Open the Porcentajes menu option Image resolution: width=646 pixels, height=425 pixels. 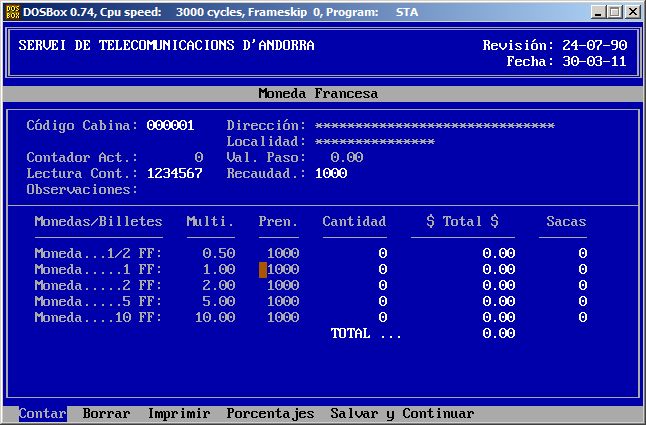[x=270, y=414]
